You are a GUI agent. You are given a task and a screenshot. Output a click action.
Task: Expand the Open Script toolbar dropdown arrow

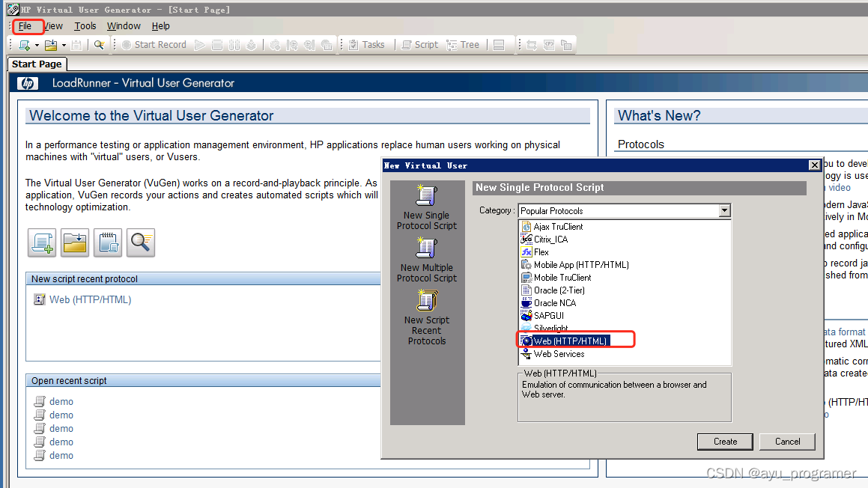point(64,46)
